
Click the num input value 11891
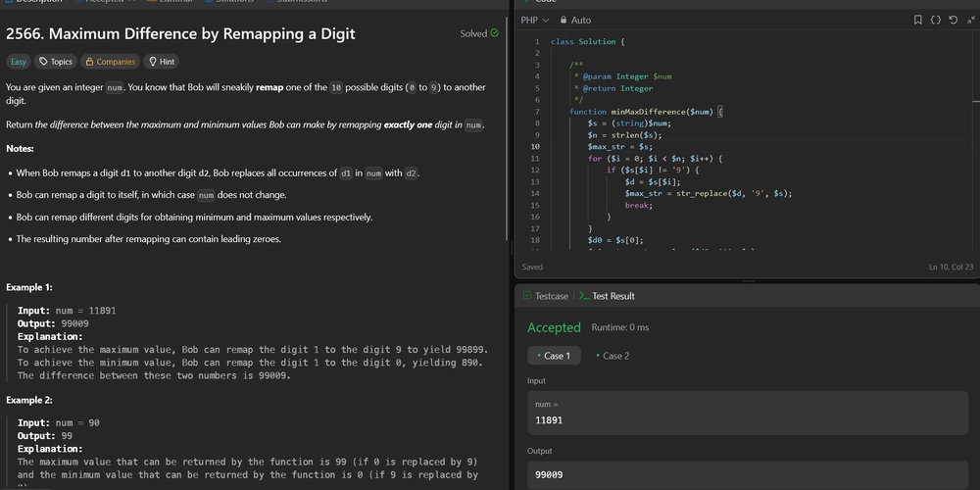coord(549,420)
